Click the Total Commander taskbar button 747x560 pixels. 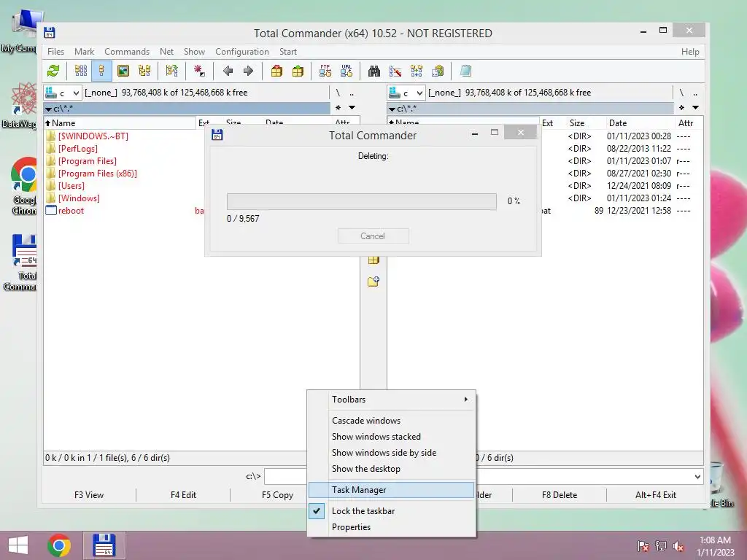point(104,545)
